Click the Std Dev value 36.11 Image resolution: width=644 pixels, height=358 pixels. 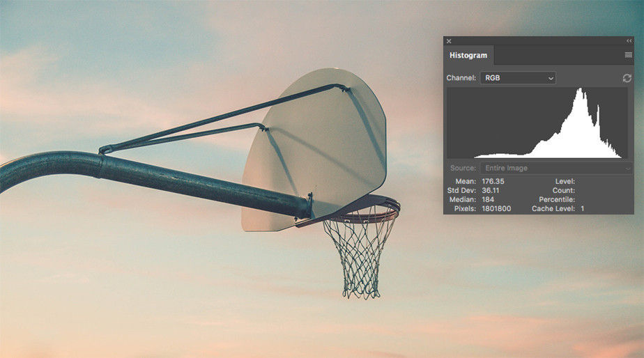pos(491,191)
